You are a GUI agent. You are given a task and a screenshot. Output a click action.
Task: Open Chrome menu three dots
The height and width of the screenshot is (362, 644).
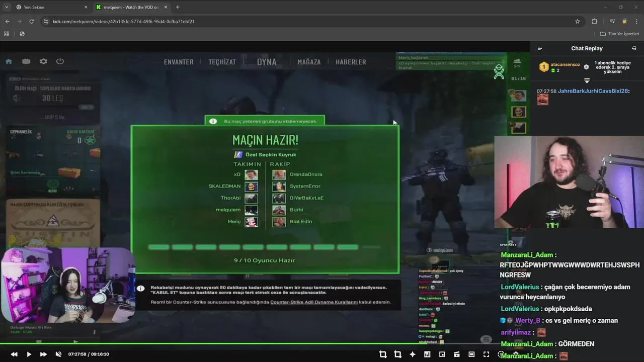(636, 21)
